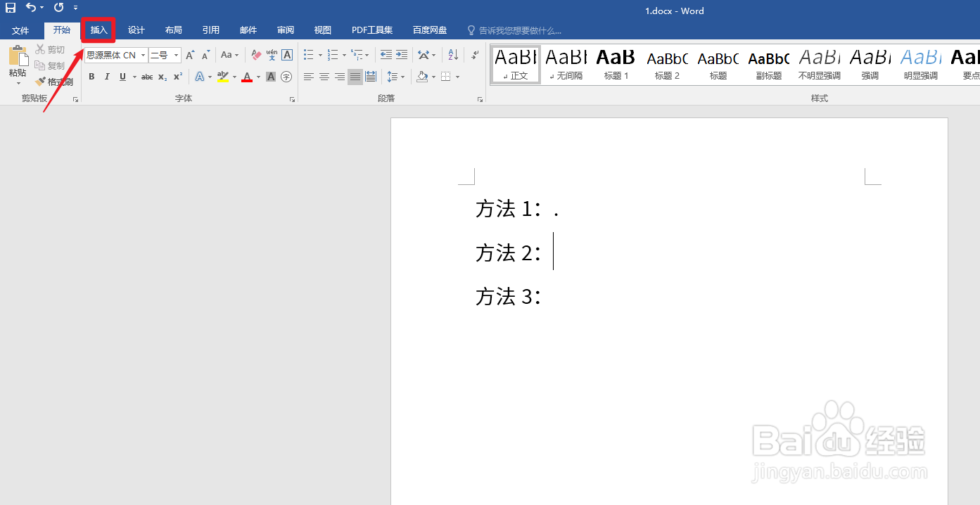Center align text
Image resolution: width=980 pixels, height=505 pixels.
click(324, 77)
